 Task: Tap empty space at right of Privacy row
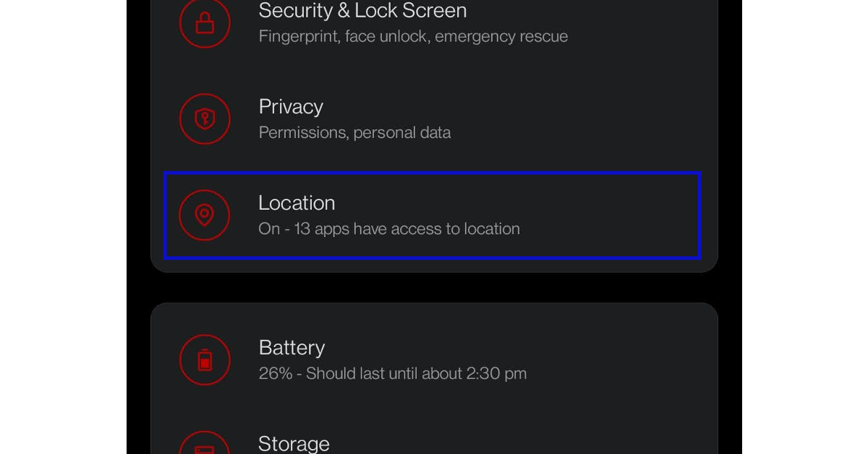(615, 119)
